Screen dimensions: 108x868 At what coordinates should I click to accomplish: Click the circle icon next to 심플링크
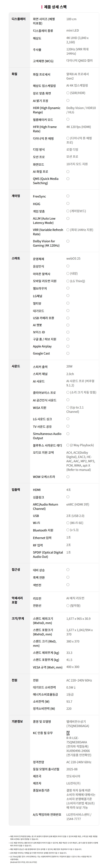pos(68,497)
